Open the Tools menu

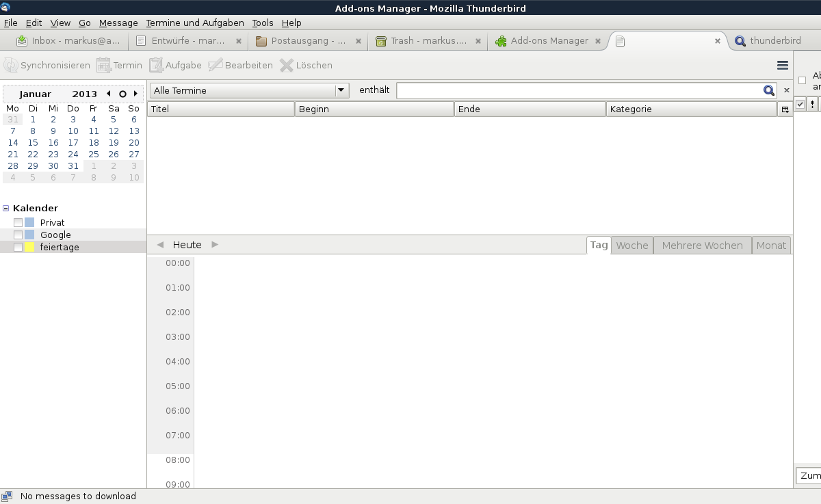[x=263, y=23]
